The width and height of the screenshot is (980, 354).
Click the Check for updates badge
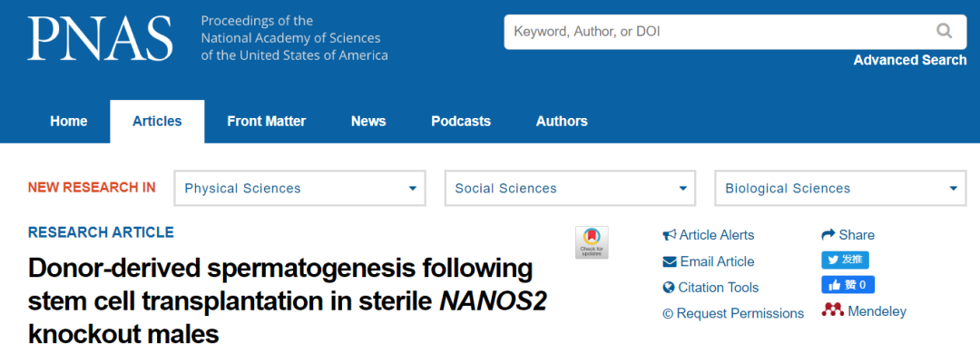(x=592, y=242)
